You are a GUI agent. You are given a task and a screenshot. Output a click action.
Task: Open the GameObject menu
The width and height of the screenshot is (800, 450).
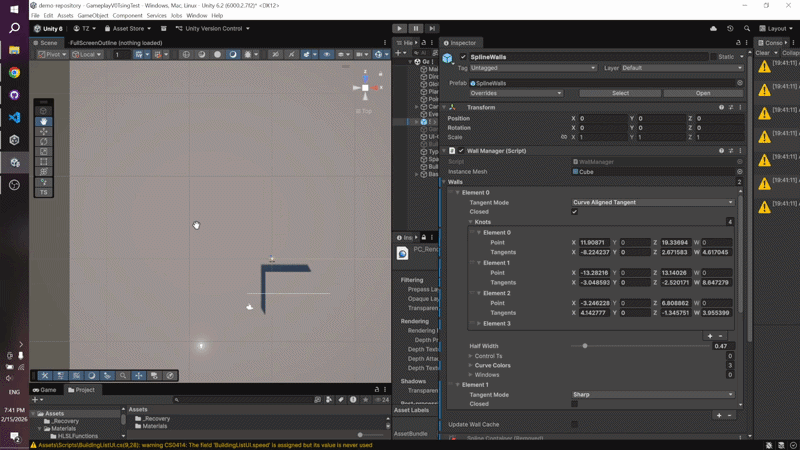click(x=92, y=16)
